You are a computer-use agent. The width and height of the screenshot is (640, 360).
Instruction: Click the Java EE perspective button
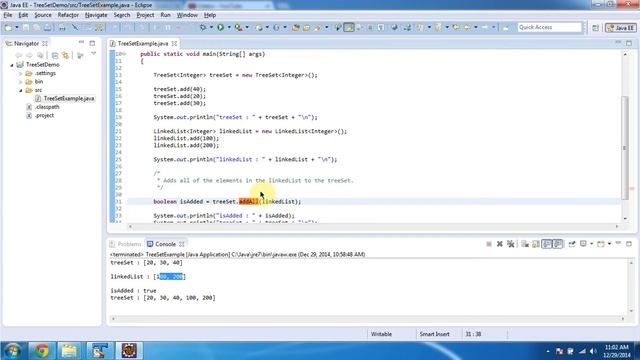click(x=621, y=28)
